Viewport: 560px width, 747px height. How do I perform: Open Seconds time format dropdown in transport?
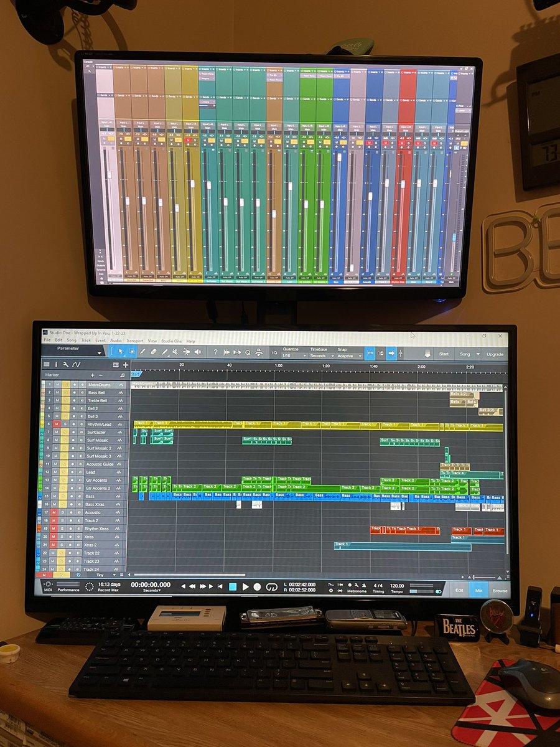click(152, 591)
